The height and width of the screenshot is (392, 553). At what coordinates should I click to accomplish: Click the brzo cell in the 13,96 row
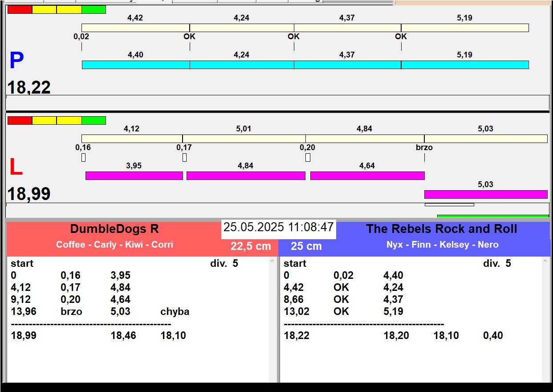71,311
